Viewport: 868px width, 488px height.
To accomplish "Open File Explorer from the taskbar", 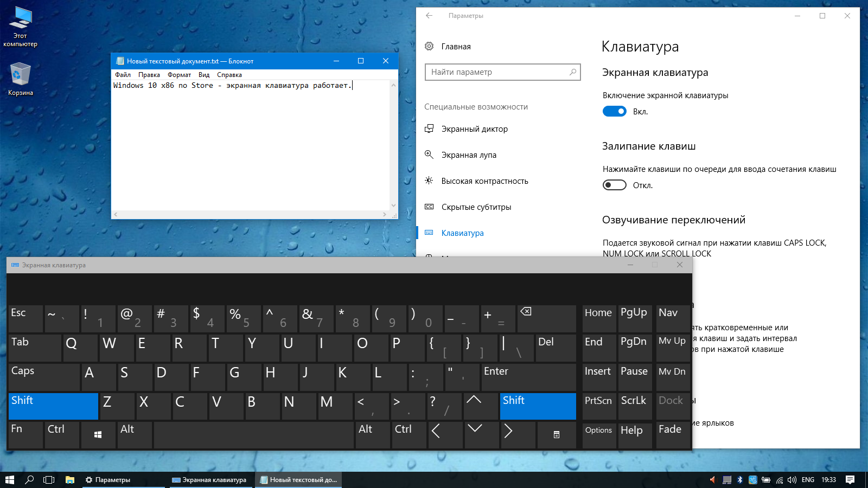I will (x=70, y=480).
